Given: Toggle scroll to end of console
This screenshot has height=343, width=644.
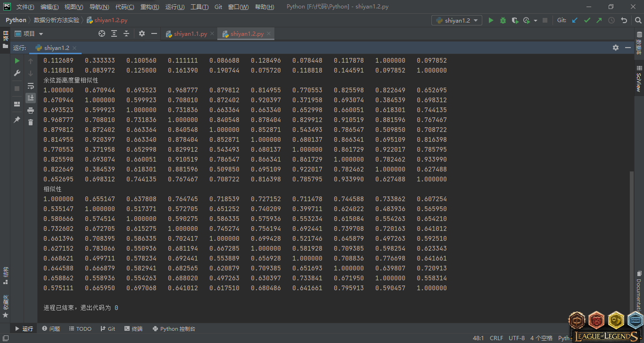Looking at the screenshot, I should (31, 98).
